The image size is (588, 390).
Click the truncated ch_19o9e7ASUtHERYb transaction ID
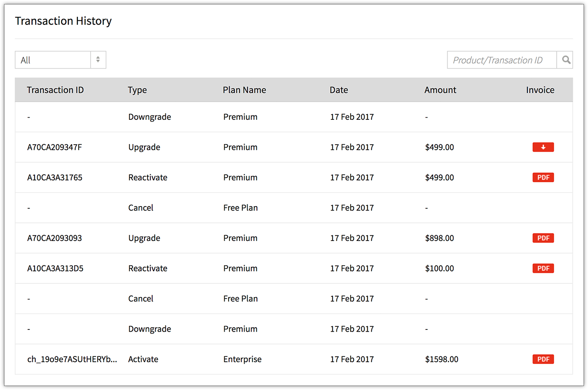pyautogui.click(x=73, y=359)
